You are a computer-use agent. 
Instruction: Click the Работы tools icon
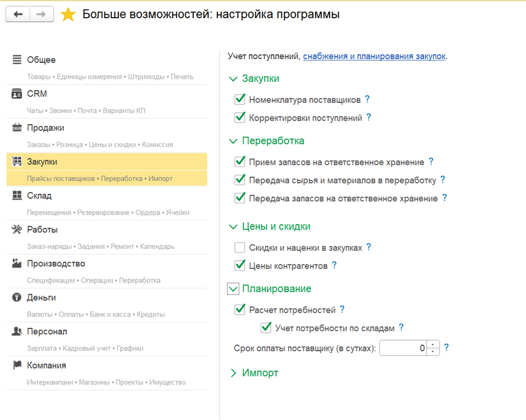17,230
